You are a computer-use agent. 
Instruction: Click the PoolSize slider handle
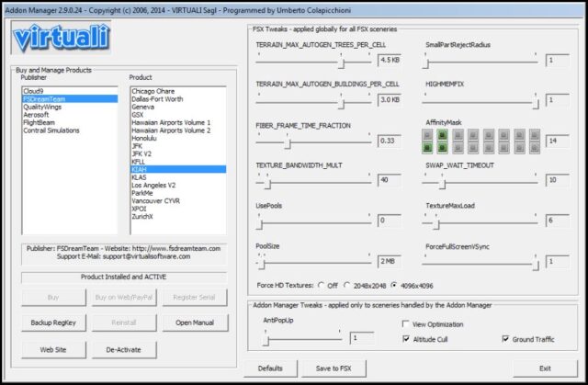coord(262,265)
